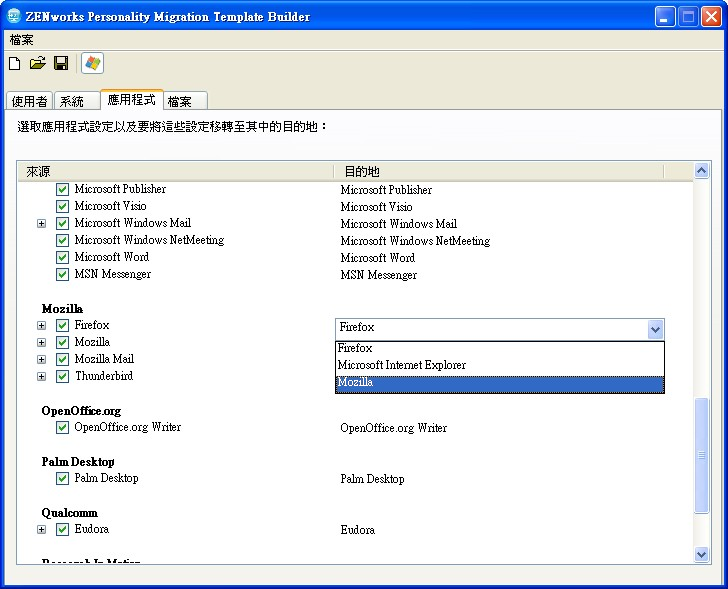Click the Microsoft Publisher destination text

tap(386, 190)
